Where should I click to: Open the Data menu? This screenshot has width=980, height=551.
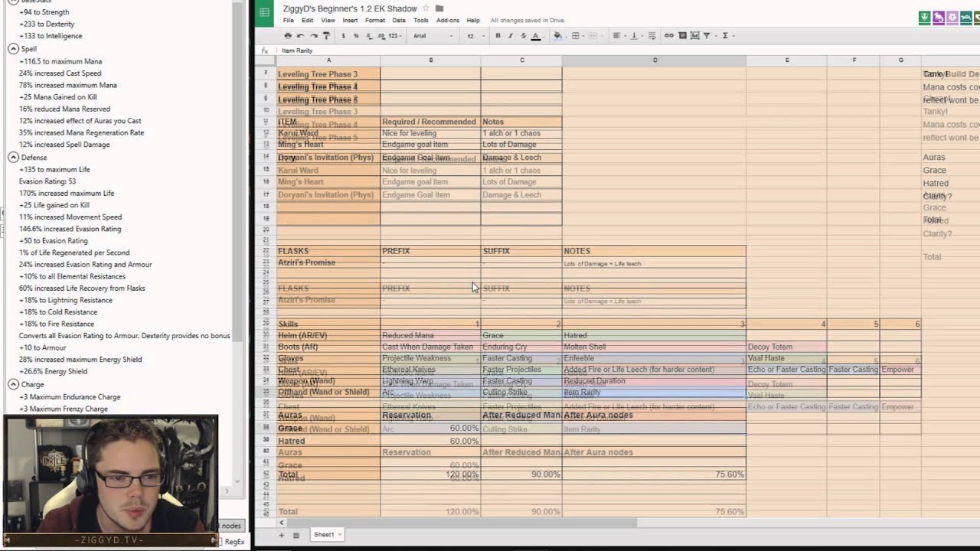pyautogui.click(x=399, y=21)
